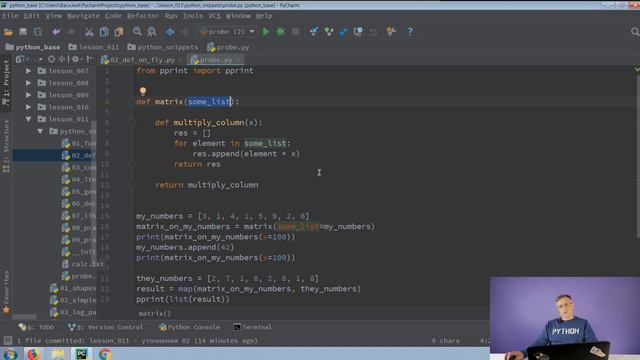Select calc.txt in project tree
The image size is (640, 360).
click(82, 264)
